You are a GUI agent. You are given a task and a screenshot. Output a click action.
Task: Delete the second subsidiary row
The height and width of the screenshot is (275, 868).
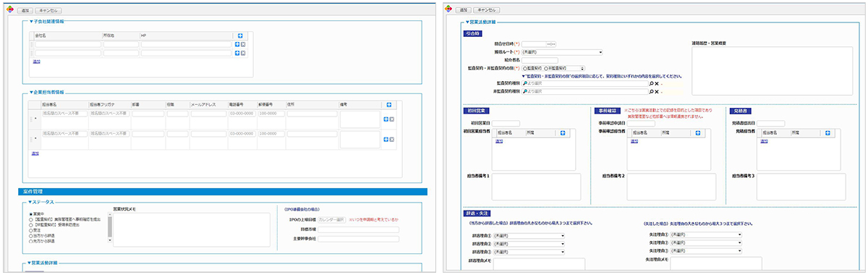[243, 53]
